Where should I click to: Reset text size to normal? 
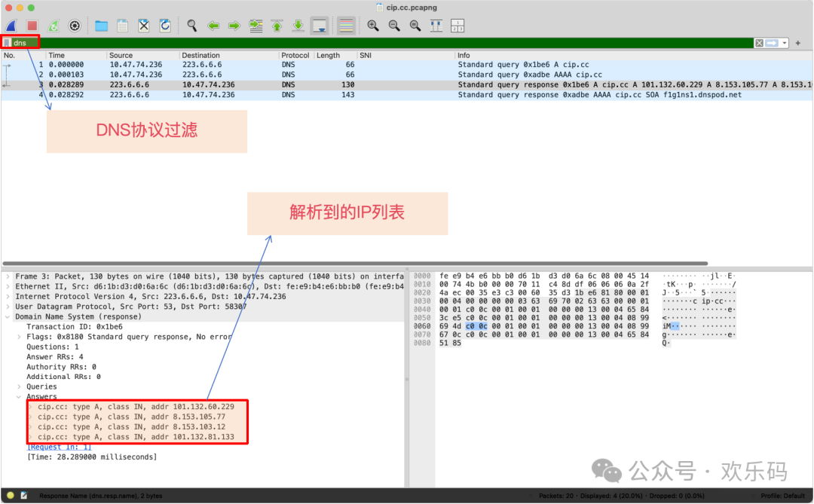415,26
